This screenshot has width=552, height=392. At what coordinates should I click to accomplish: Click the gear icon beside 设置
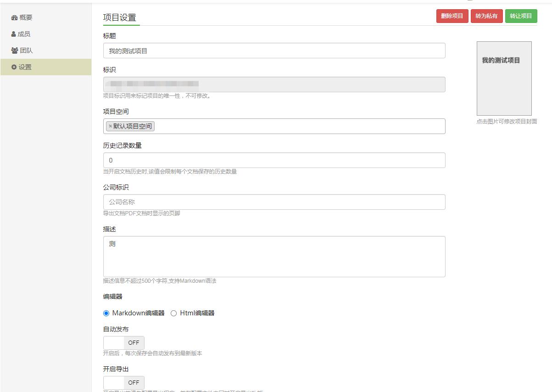[13, 67]
